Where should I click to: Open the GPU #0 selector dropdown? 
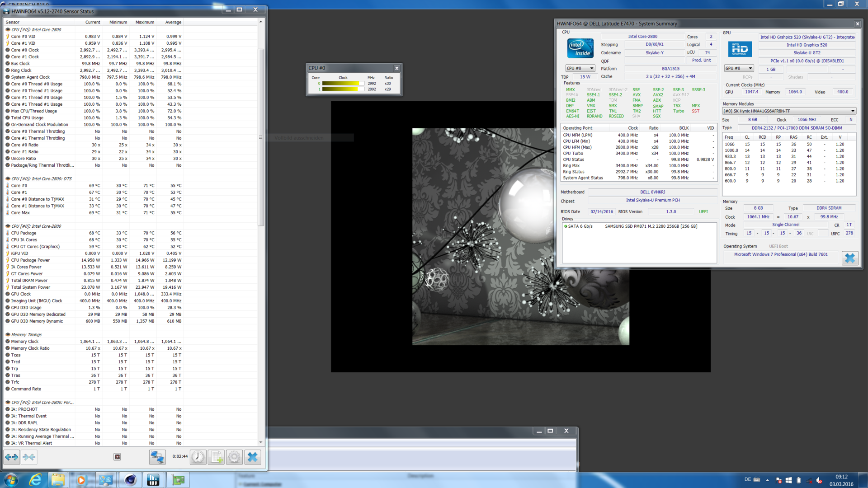coord(739,69)
